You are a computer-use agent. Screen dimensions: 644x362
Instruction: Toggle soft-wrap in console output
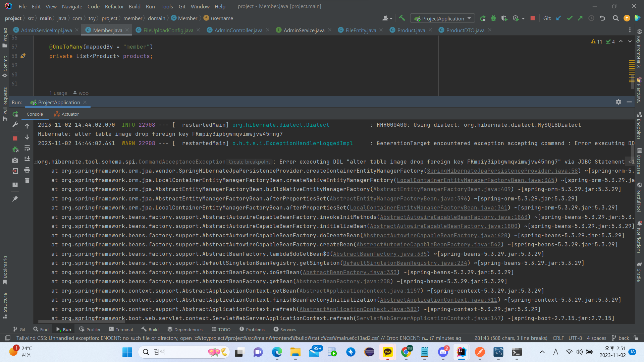[x=27, y=148]
